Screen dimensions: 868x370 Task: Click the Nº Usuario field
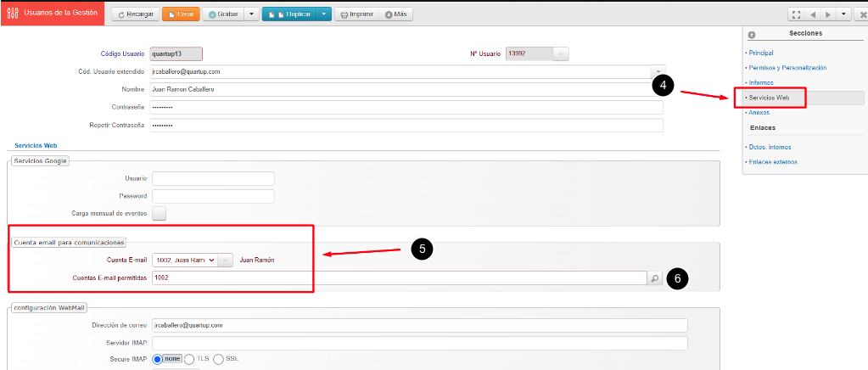529,53
